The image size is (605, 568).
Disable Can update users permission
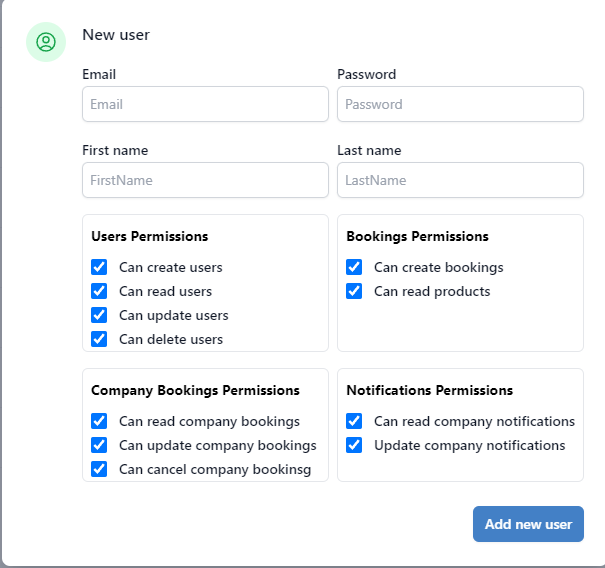(99, 315)
